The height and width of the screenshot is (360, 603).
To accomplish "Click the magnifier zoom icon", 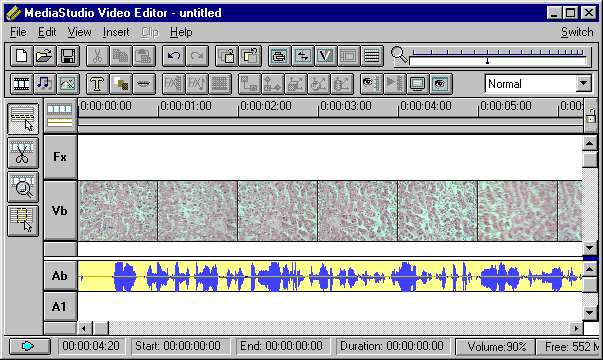I will (399, 55).
